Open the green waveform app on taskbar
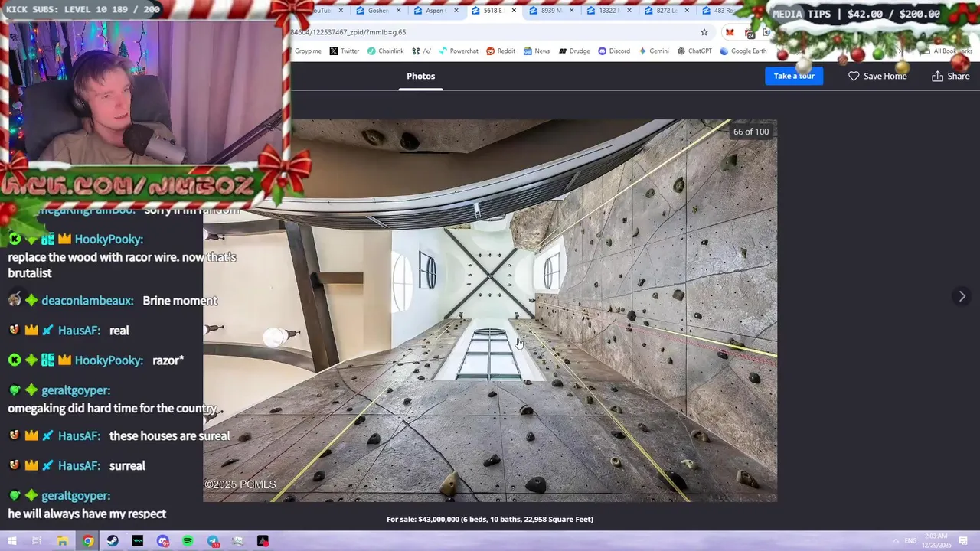The height and width of the screenshot is (551, 980). pos(138,541)
